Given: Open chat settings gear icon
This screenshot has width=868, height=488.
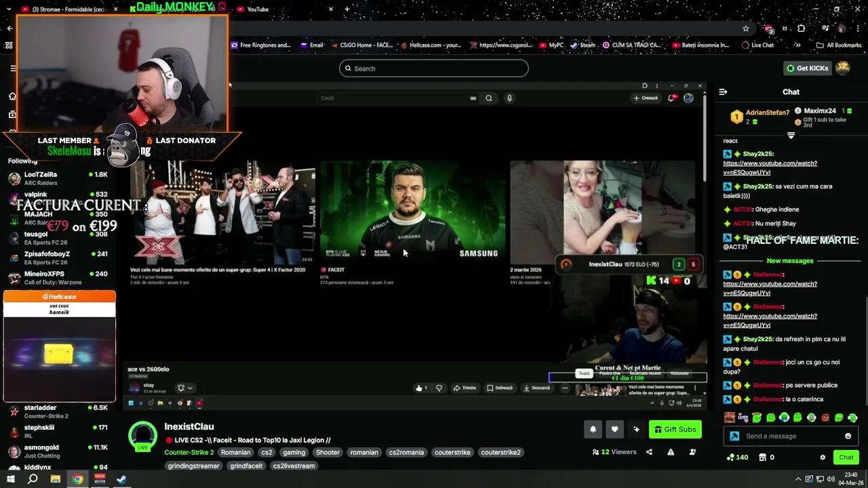Looking at the screenshot, I should [823, 457].
